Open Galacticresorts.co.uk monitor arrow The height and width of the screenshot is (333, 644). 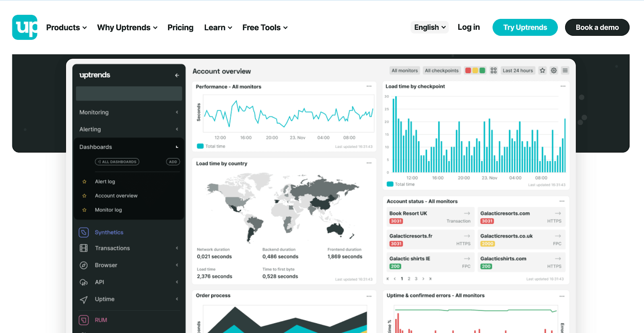click(x=558, y=236)
